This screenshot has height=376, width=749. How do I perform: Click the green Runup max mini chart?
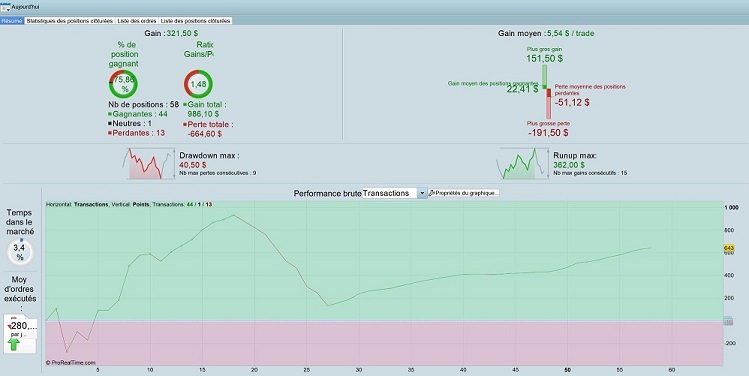click(x=523, y=163)
